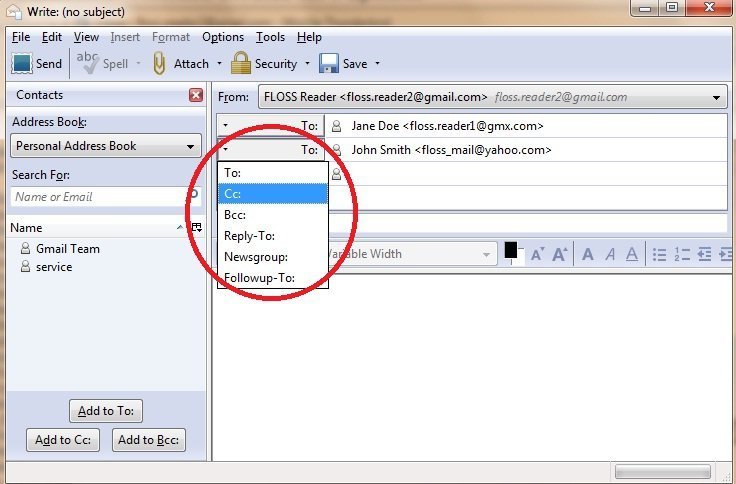The image size is (736, 484).
Task: Click the status bar progress meter
Action: [663, 471]
